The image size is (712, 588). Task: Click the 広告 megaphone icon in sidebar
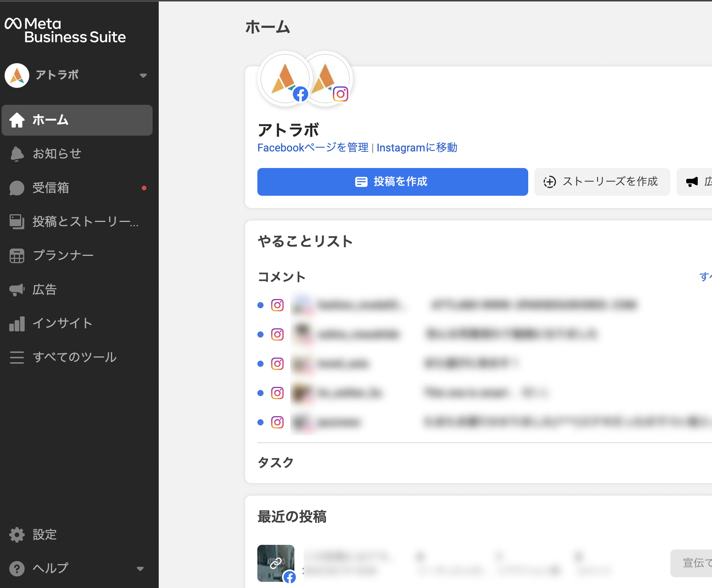(17, 289)
